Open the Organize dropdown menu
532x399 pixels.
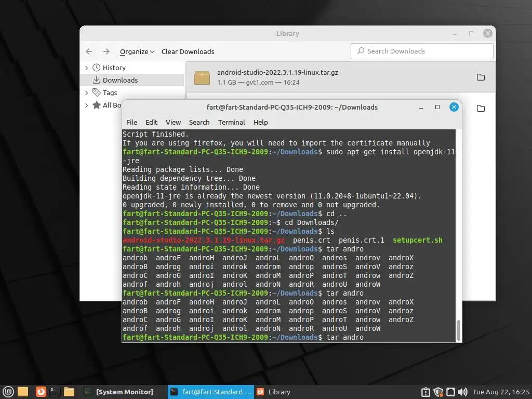pos(137,51)
